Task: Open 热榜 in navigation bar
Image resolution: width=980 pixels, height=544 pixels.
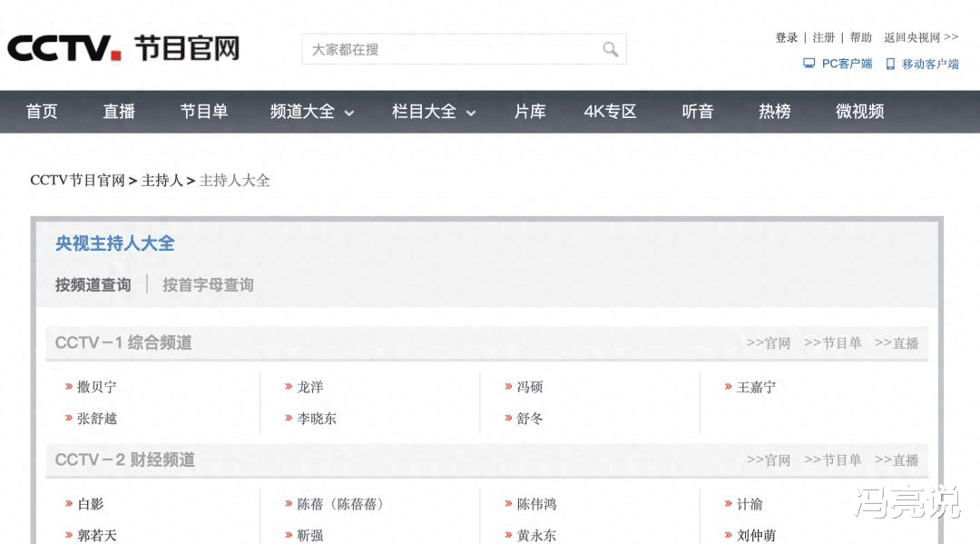Action: [774, 112]
